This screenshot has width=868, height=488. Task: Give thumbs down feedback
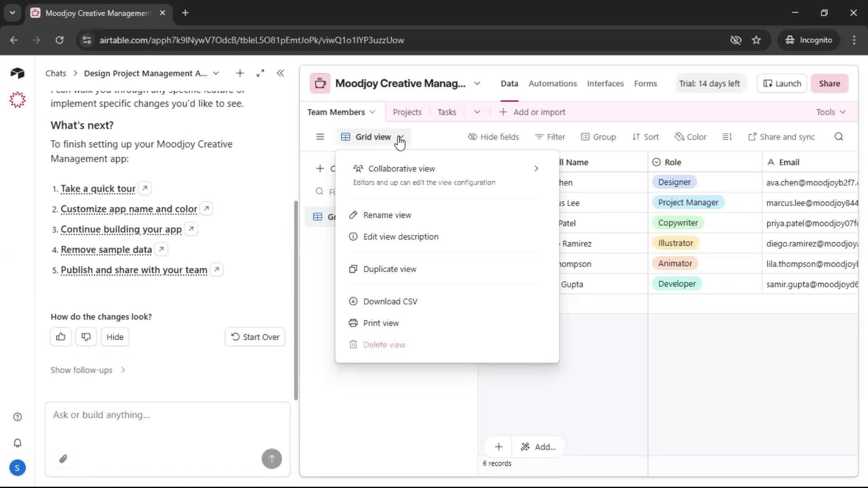pos(86,337)
